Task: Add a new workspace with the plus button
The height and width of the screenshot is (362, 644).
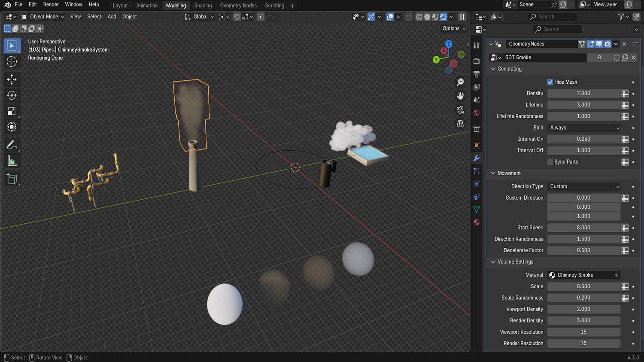Action: (x=293, y=6)
